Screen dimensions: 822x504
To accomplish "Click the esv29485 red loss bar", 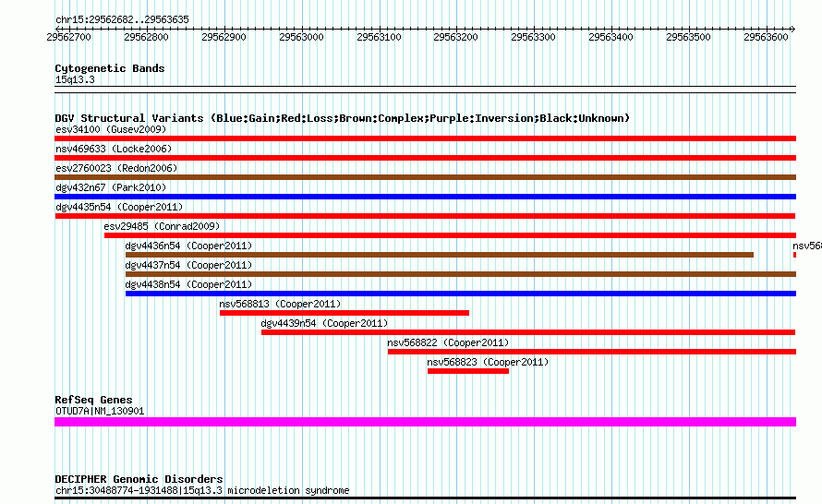I will click(450, 235).
